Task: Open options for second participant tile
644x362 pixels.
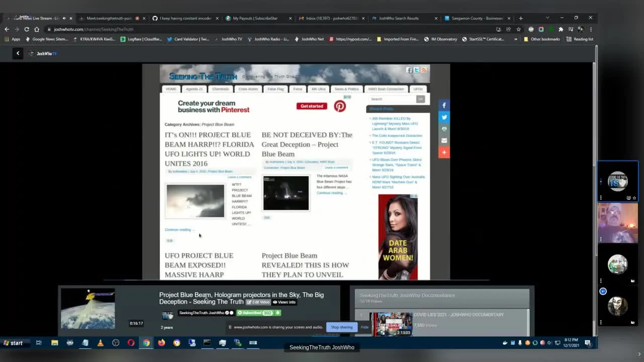Action: (x=601, y=239)
